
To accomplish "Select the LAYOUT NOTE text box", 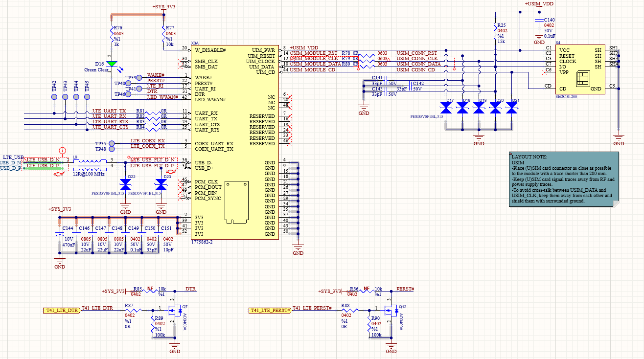I will click(563, 179).
